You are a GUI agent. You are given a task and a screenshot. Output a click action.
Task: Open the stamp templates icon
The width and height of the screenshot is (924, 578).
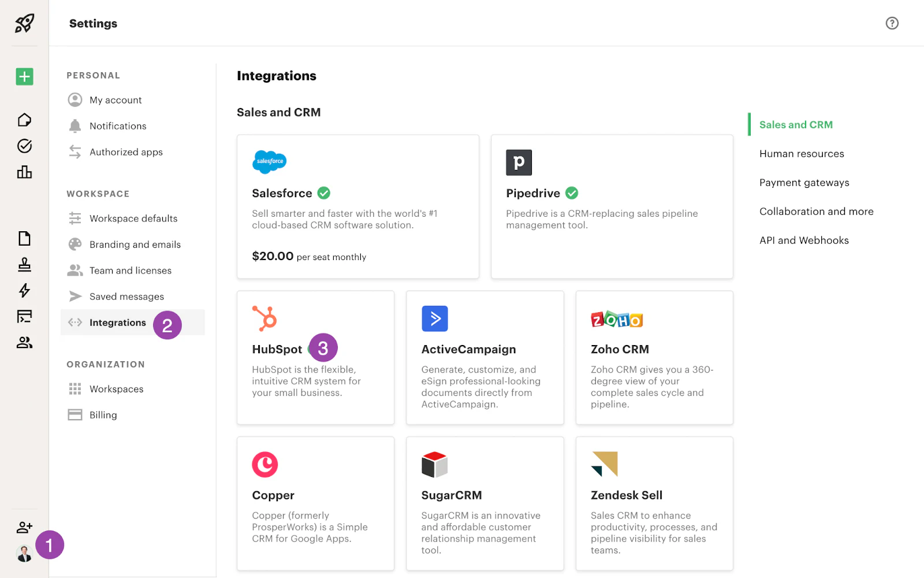(x=24, y=264)
